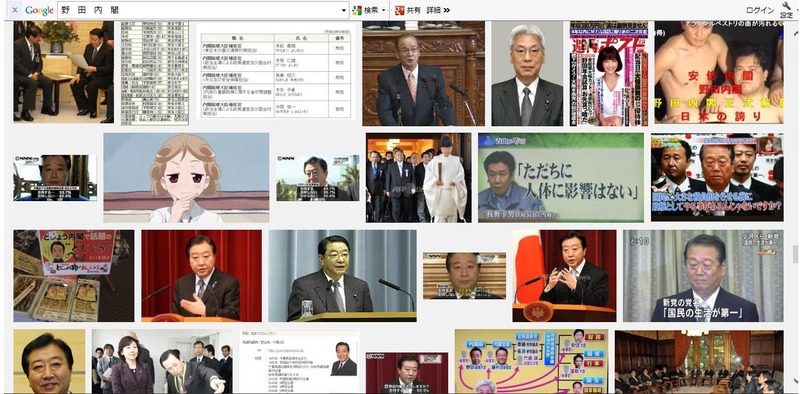The height and width of the screenshot is (394, 800).
Task: Close the Google toolbar with the X
Action: [15, 10]
